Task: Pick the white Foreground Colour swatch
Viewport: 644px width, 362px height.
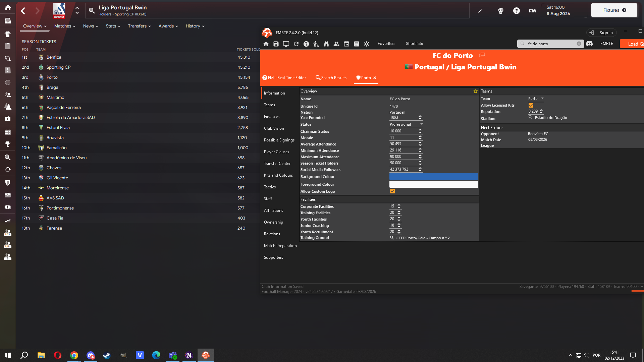Action: (x=434, y=184)
